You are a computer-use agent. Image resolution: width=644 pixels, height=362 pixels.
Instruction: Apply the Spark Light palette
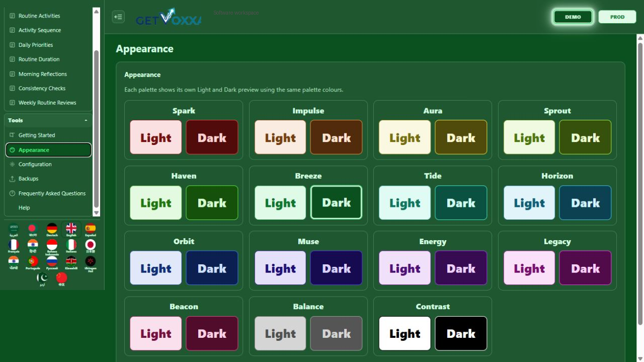[156, 137]
